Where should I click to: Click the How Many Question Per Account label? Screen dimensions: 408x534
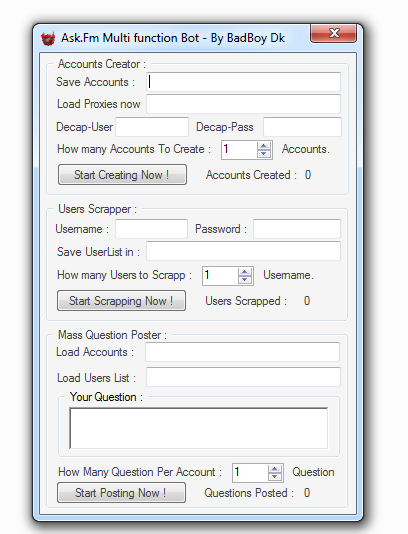(x=140, y=472)
